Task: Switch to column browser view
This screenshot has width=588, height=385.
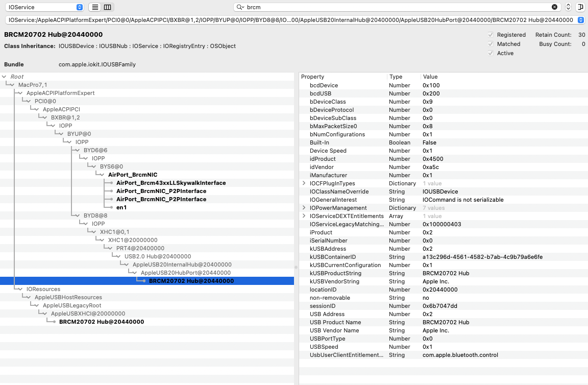Action: [107, 7]
